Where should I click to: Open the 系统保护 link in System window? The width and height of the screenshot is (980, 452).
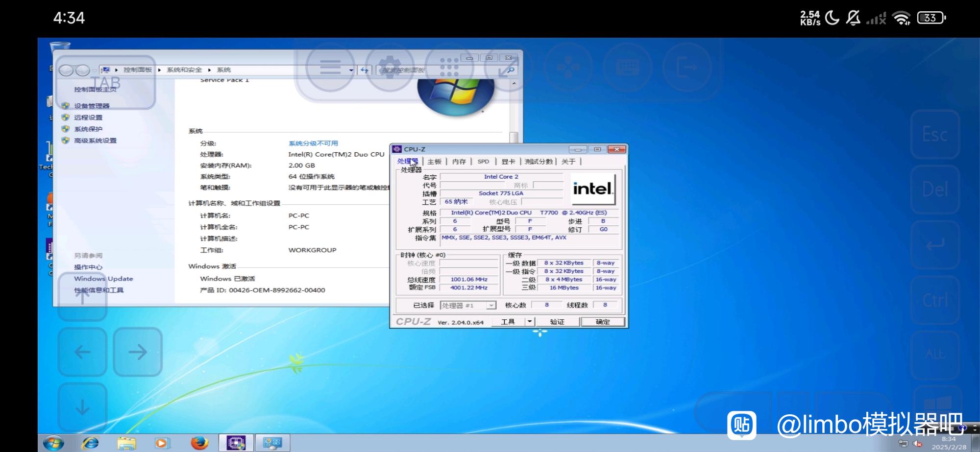(88, 129)
